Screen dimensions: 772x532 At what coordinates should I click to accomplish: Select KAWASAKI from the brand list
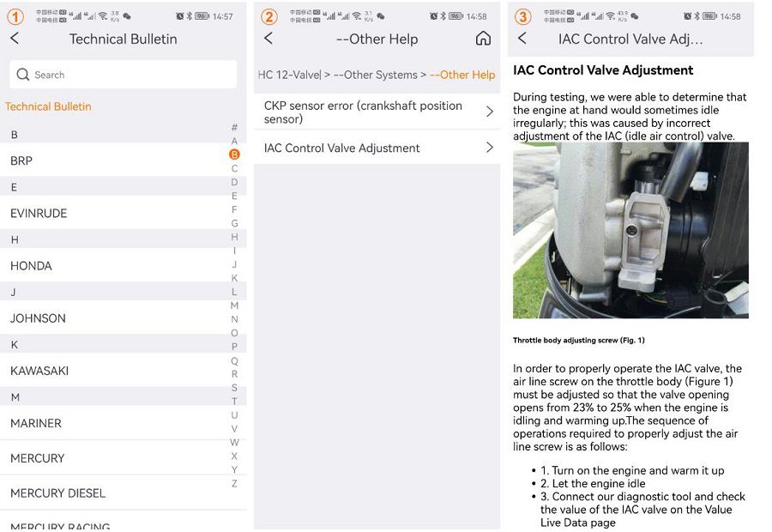(x=39, y=371)
